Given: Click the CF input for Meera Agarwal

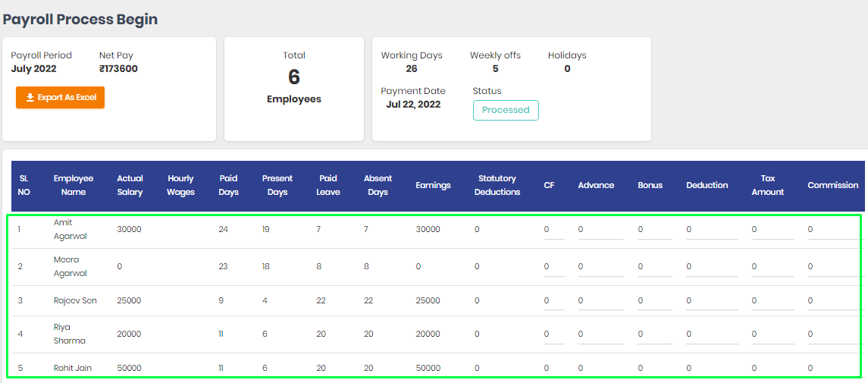Looking at the screenshot, I should 554,268.
